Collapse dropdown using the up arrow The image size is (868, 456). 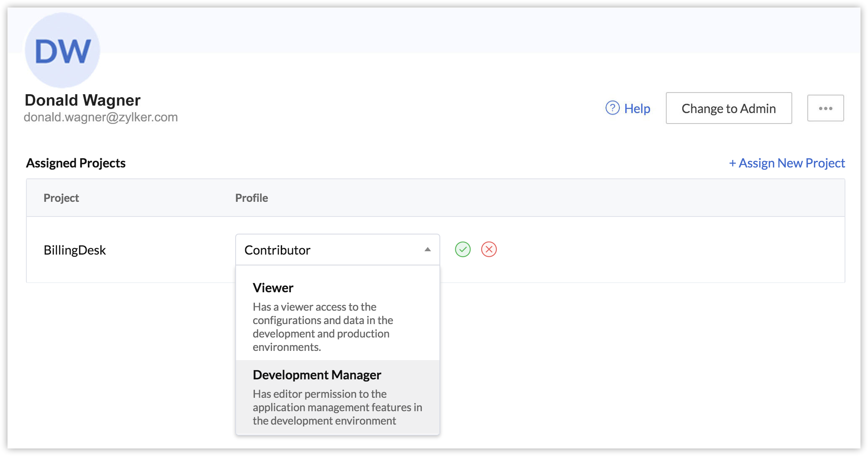coord(427,250)
